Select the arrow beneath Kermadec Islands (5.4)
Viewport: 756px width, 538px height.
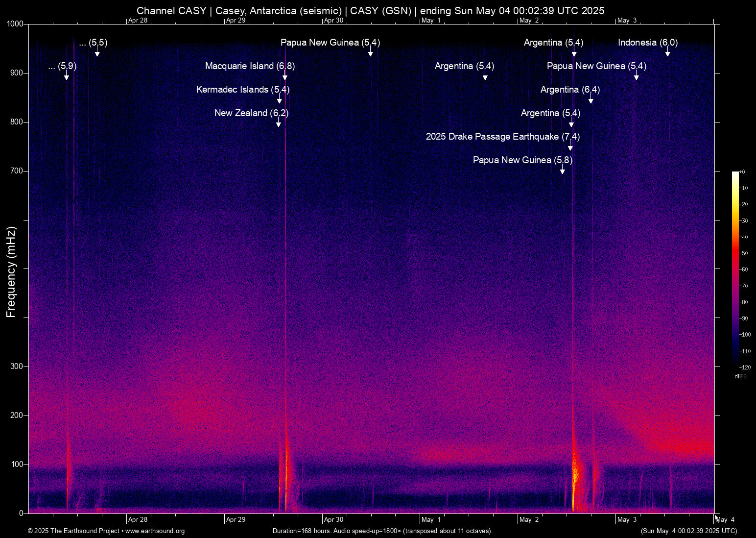point(280,100)
